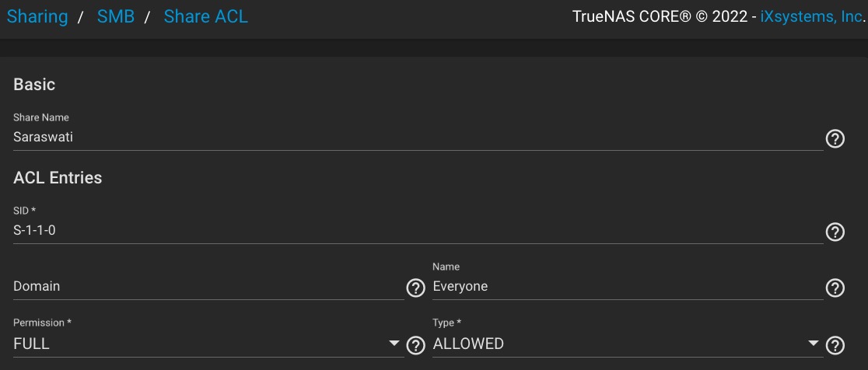Click the help icon beside Domain
The width and height of the screenshot is (868, 370).
[x=416, y=288]
